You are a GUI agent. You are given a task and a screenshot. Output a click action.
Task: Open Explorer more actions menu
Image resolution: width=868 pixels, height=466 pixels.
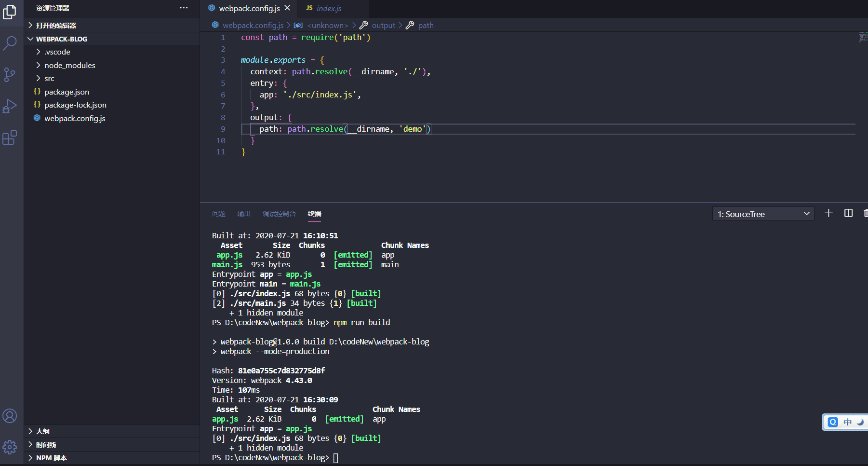click(184, 8)
